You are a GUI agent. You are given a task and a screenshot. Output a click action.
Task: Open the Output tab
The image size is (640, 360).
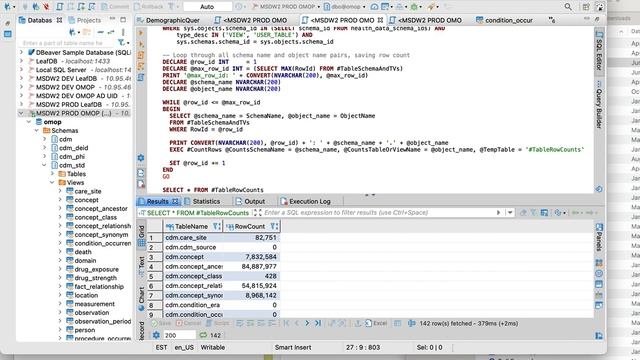click(250, 201)
